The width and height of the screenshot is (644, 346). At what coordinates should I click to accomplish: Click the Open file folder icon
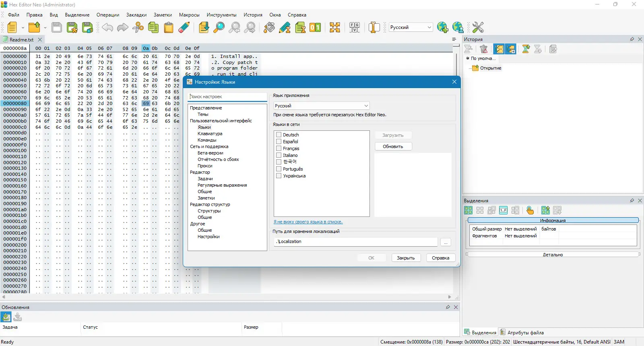pos(35,27)
